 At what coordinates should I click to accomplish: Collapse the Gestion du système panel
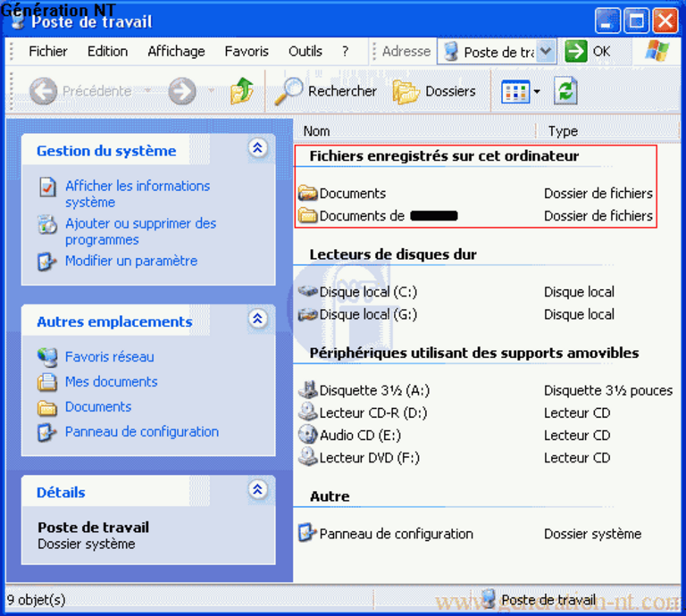257,148
